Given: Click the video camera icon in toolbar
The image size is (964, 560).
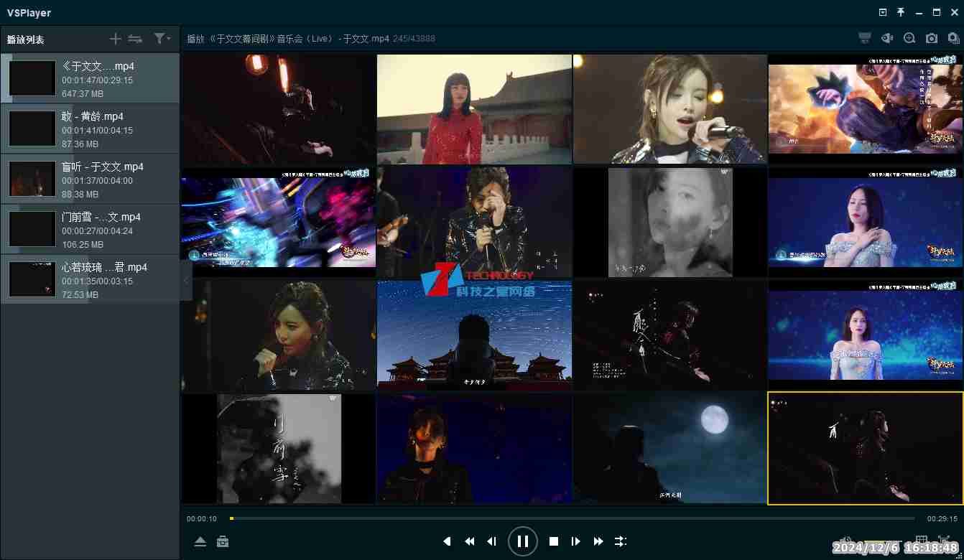Looking at the screenshot, I should click(x=887, y=39).
